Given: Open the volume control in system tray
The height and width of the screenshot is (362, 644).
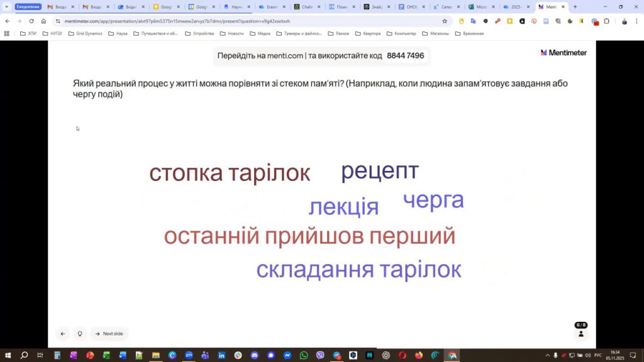Looking at the screenshot, I should pyautogui.click(x=588, y=356).
